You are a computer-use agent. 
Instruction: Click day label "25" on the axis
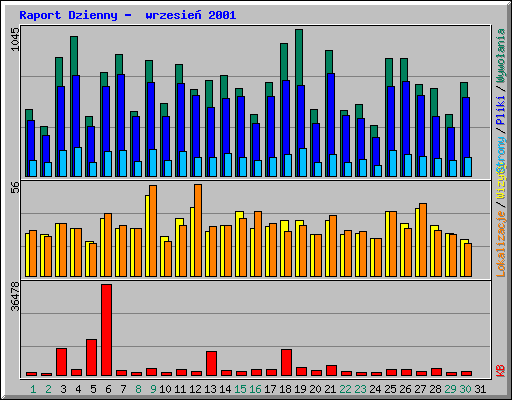[x=390, y=389]
